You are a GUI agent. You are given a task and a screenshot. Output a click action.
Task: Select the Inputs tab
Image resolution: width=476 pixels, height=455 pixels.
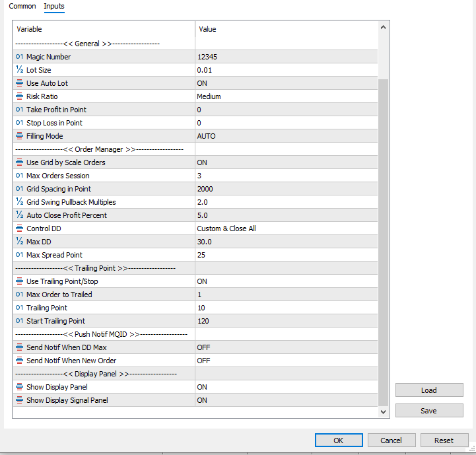pos(54,7)
